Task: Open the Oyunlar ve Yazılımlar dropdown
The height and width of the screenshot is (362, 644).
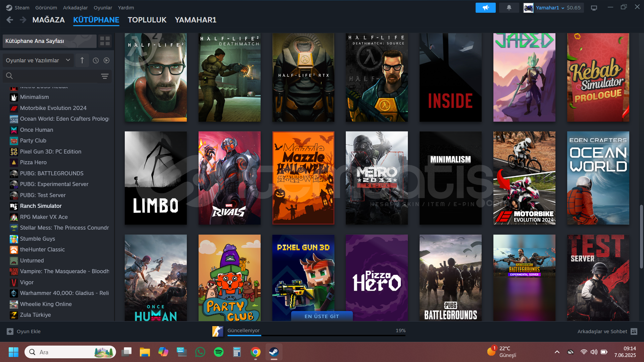Action: tap(38, 60)
